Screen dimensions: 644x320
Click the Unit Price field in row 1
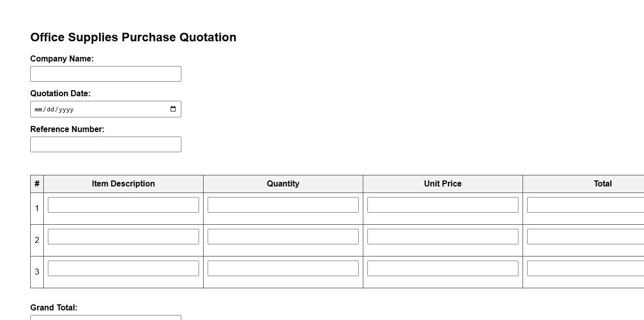pyautogui.click(x=443, y=205)
